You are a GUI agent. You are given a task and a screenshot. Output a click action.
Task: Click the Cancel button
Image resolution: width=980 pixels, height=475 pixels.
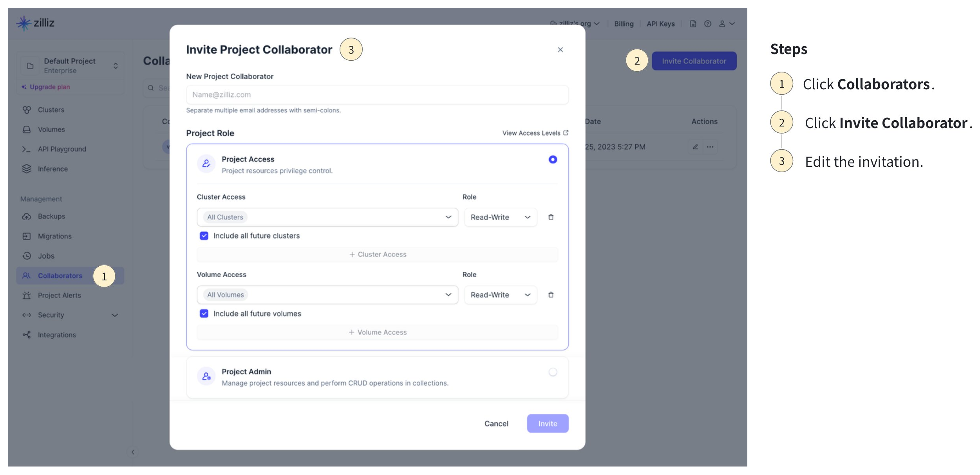(x=496, y=424)
